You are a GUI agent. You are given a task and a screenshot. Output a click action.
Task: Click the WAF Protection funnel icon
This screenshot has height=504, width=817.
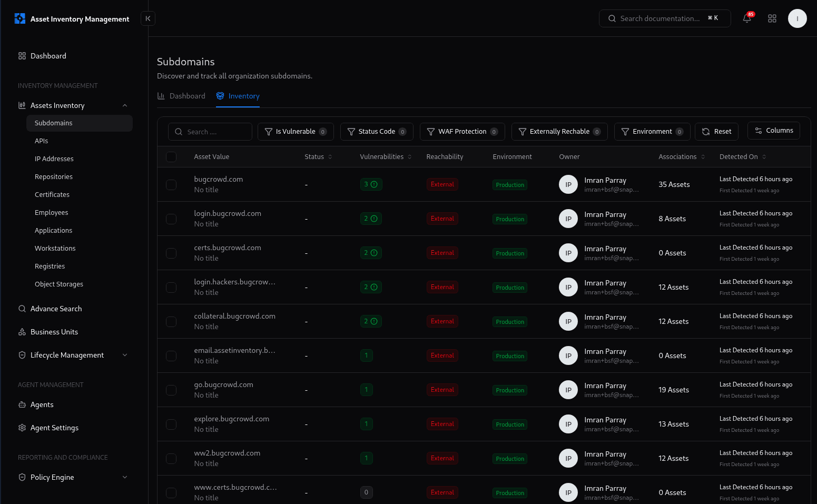431,132
